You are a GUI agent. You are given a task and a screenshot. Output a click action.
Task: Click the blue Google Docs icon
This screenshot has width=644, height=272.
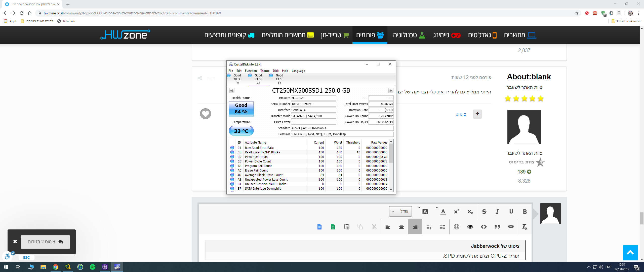[319, 227]
